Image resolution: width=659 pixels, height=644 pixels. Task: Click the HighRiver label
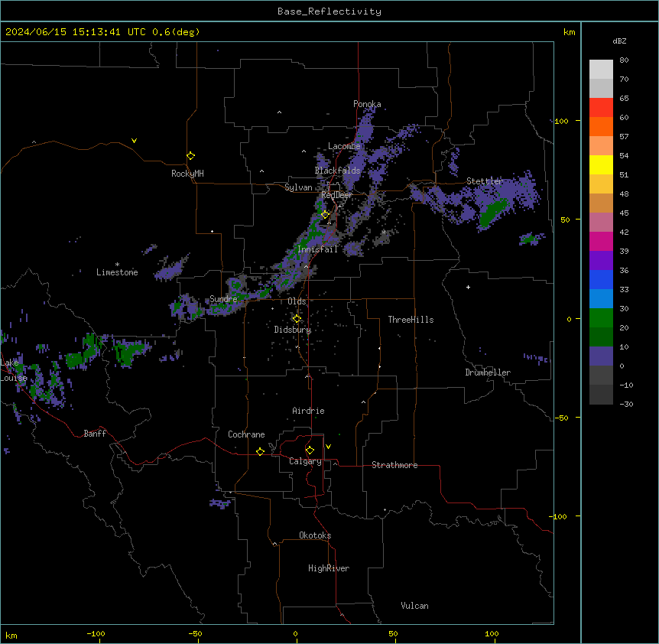coord(329,568)
